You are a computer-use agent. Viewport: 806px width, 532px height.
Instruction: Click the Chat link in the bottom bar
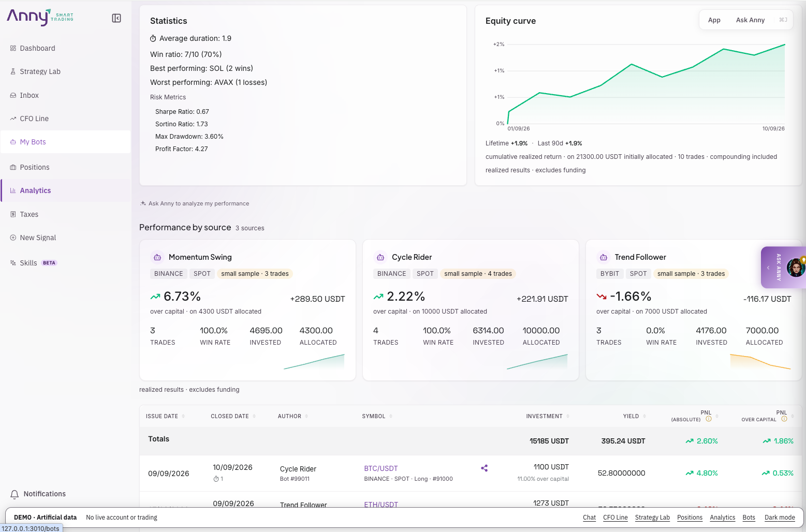tap(589, 518)
